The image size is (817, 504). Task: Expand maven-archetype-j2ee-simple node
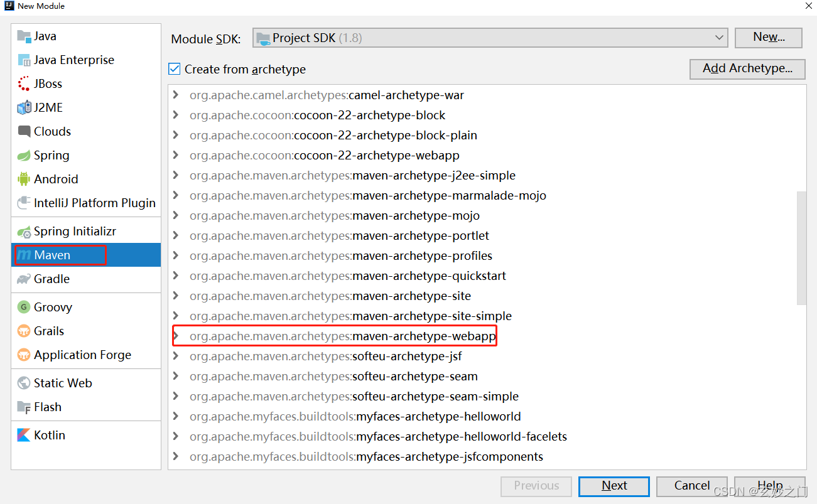[176, 176]
